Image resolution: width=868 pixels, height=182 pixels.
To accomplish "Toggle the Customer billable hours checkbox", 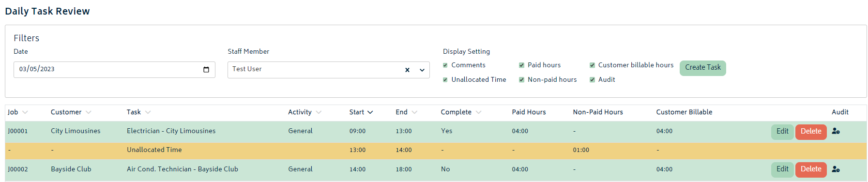I will point(592,65).
